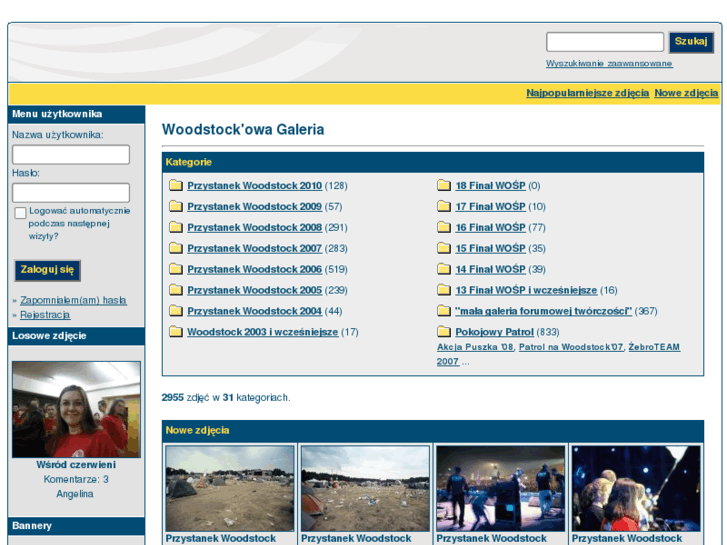Open 15 Finał WOŚP category link
Image resolution: width=727 pixels, height=545 pixels.
(x=491, y=248)
